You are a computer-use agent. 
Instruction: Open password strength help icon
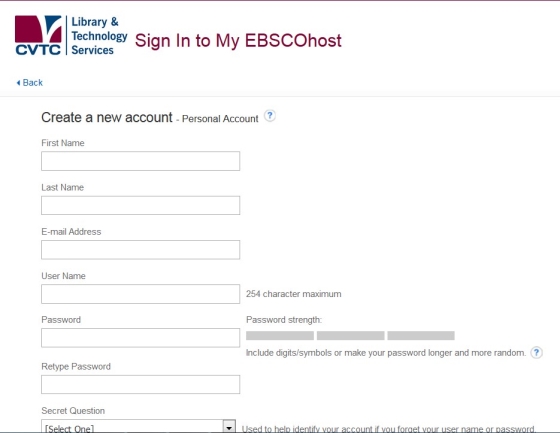[536, 353]
